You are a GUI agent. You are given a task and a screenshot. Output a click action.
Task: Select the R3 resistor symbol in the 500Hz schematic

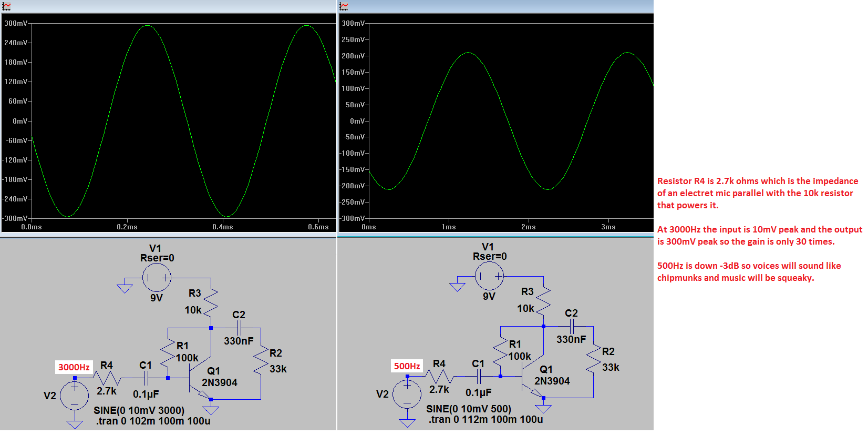(x=543, y=300)
